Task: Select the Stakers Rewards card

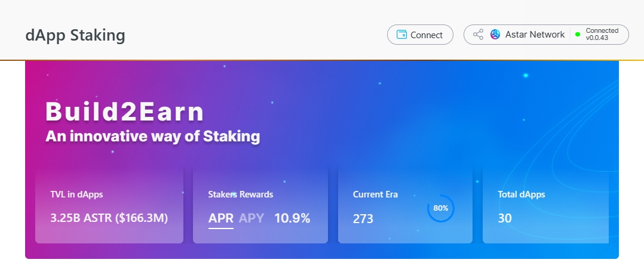Action: (x=260, y=205)
